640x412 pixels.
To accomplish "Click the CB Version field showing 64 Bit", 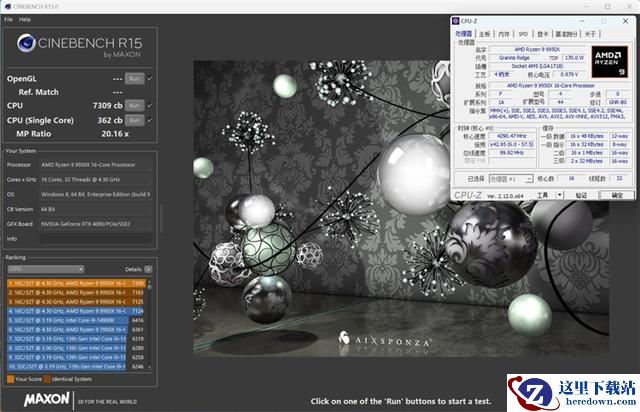I will click(x=96, y=209).
